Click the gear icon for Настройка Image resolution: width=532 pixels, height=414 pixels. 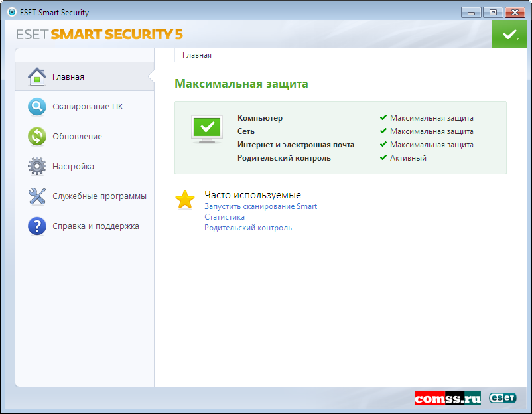[x=36, y=166]
